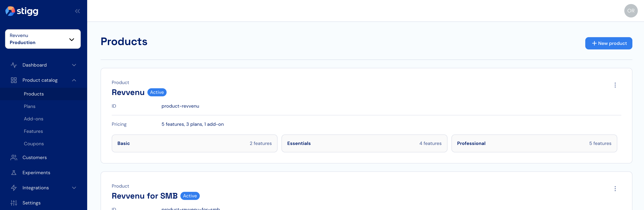The height and width of the screenshot is (210, 644).
Task: Open the Revvenu for SMB product title
Action: (145, 196)
